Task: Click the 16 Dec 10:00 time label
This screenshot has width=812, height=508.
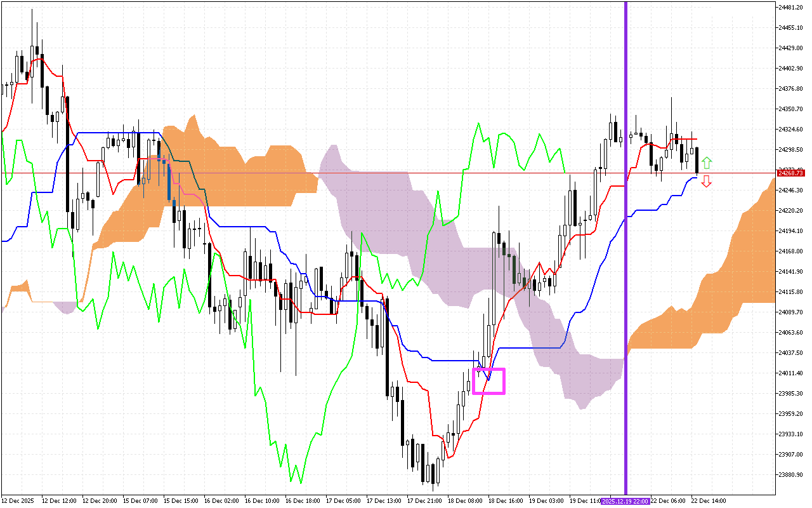Action: (x=262, y=501)
